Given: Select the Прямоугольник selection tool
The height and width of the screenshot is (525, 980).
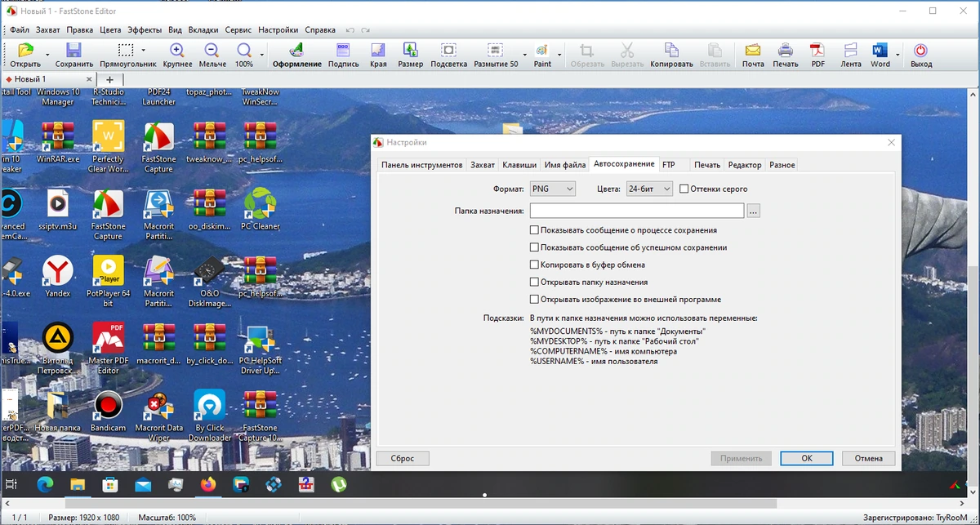Looking at the screenshot, I should [127, 55].
